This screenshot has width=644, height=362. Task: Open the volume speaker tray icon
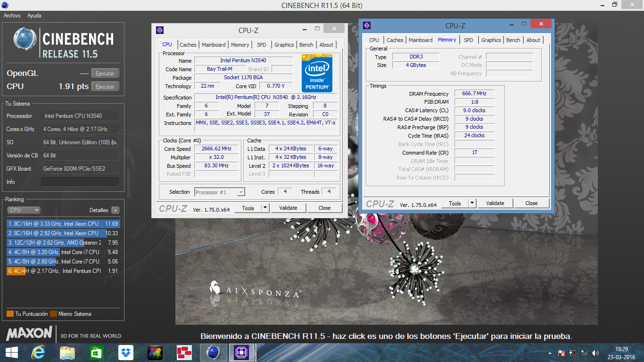point(595,353)
